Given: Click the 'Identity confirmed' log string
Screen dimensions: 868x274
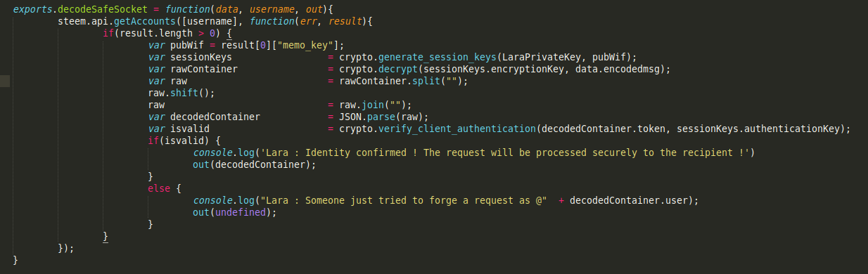Looking at the screenshot, I should [501, 152].
